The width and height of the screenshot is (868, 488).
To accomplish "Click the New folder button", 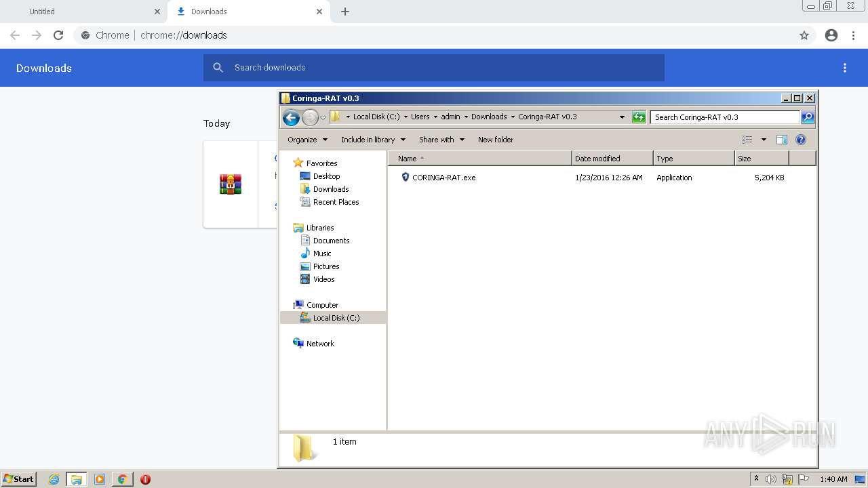I will coord(496,140).
